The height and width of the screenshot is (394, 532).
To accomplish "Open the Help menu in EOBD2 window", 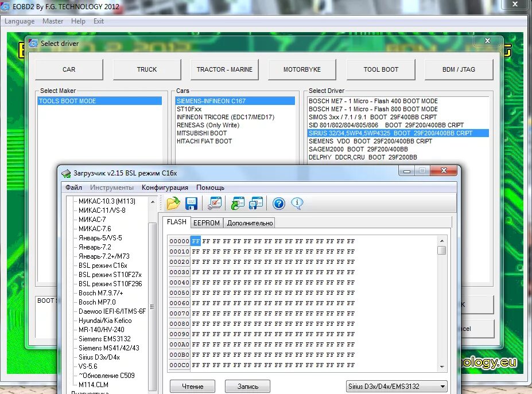I will (x=78, y=21).
